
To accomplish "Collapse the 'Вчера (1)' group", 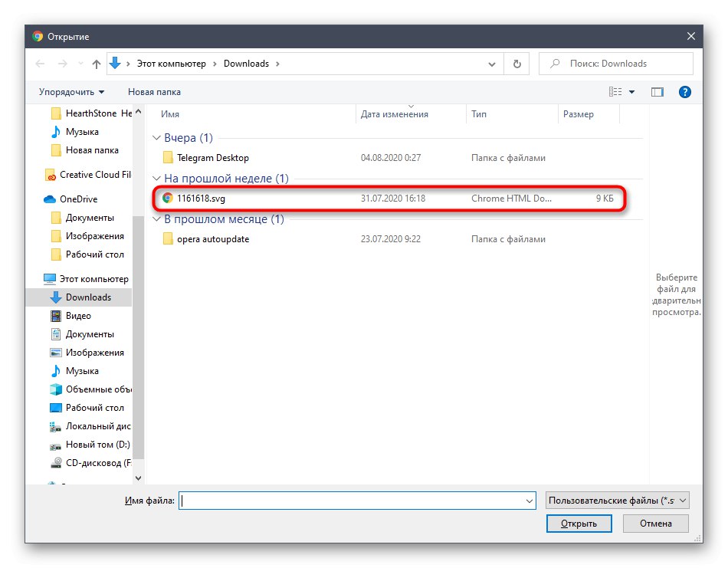I will (156, 138).
